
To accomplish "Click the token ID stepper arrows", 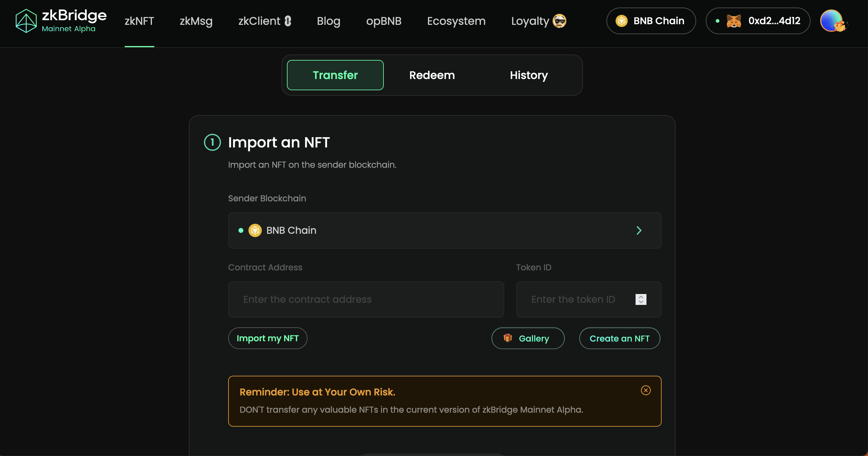I will coord(641,299).
